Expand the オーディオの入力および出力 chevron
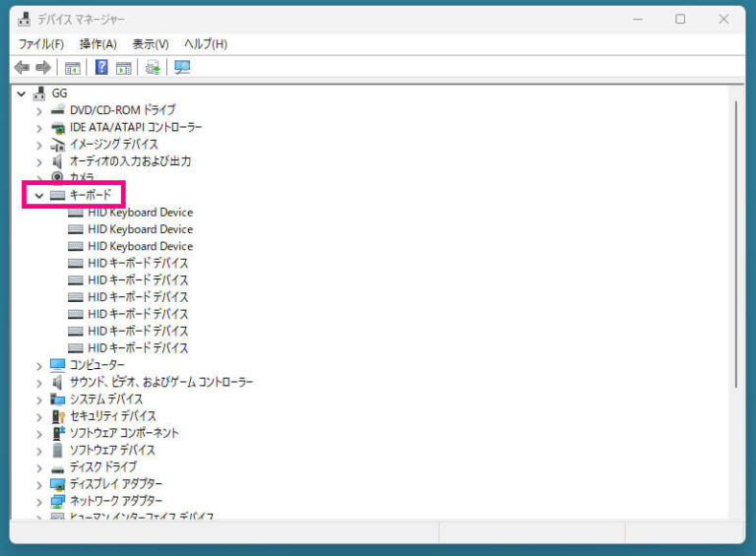Screen dimensions: 756x556 [x=39, y=162]
